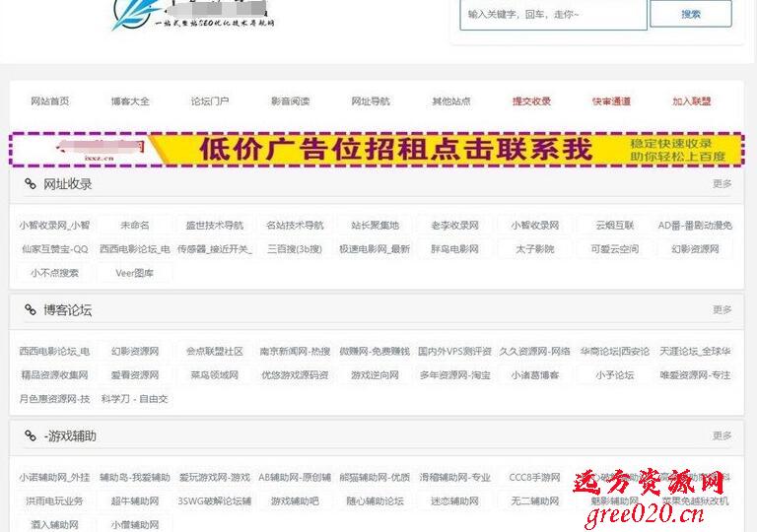Open the 盛世技术导航 site link
Screen dimensions: 757x532
coord(214,226)
